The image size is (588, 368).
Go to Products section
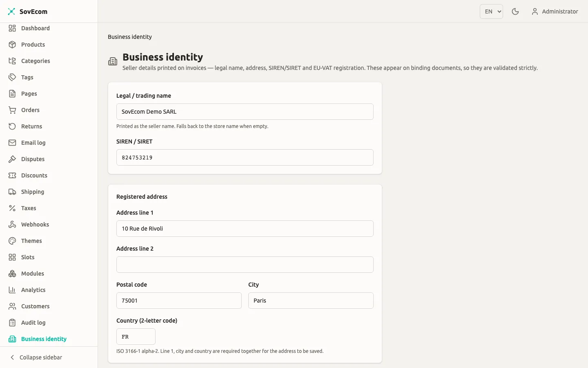point(49,45)
